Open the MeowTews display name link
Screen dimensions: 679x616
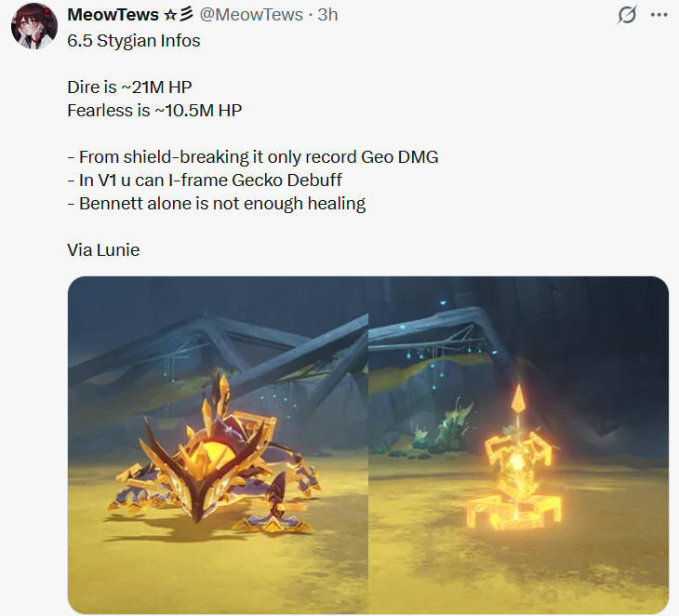113,15
